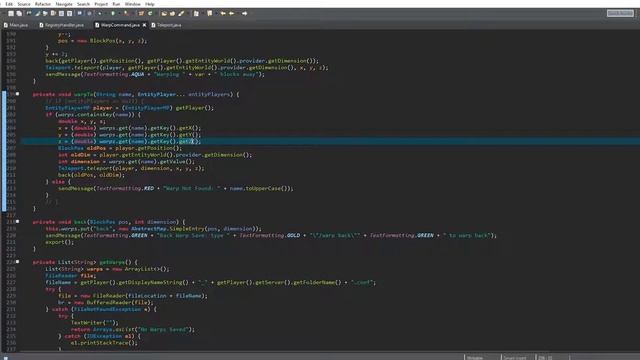Click the 'Warp Not Found' sendMessage line
Viewport: 640px width, 360px height.
176,189
